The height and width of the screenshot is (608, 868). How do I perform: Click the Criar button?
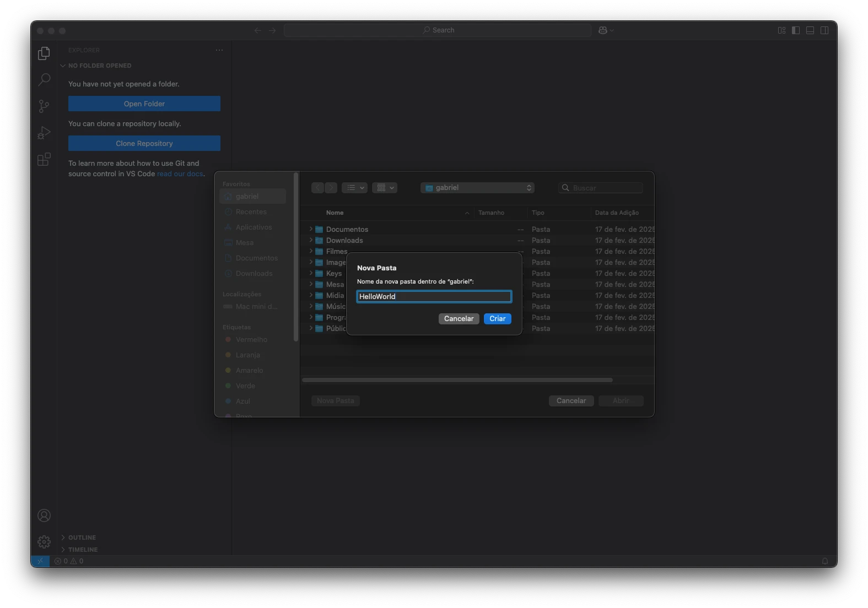coord(497,319)
